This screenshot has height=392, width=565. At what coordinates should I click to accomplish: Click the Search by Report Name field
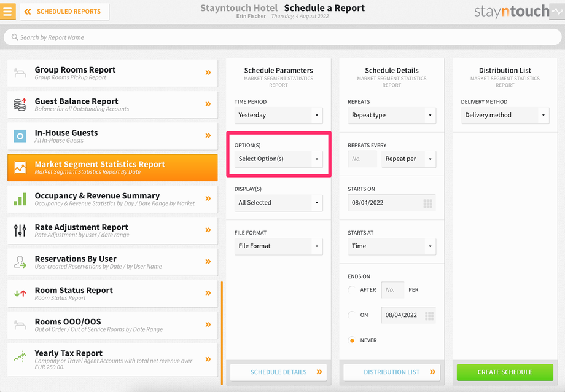(282, 37)
